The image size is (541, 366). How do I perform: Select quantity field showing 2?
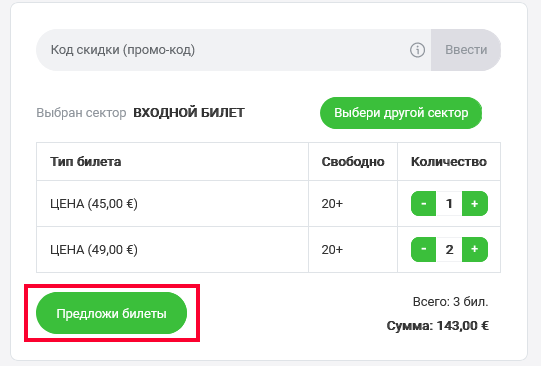click(x=449, y=249)
